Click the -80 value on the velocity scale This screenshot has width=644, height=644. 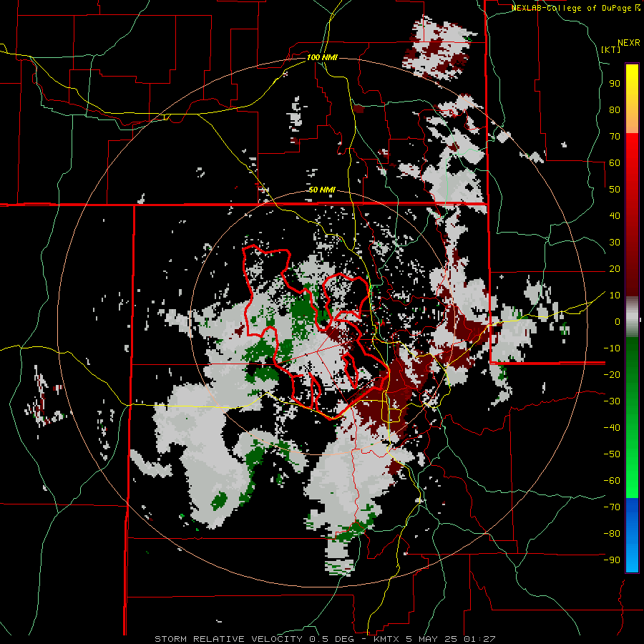(612, 534)
